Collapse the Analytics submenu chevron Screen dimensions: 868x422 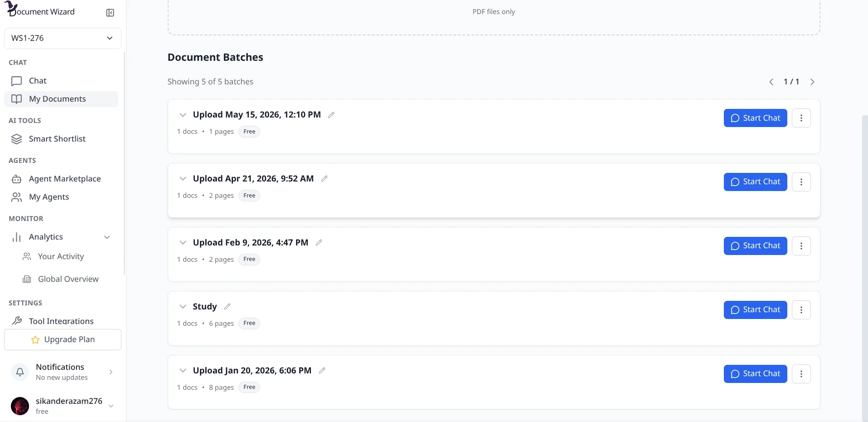click(x=107, y=237)
